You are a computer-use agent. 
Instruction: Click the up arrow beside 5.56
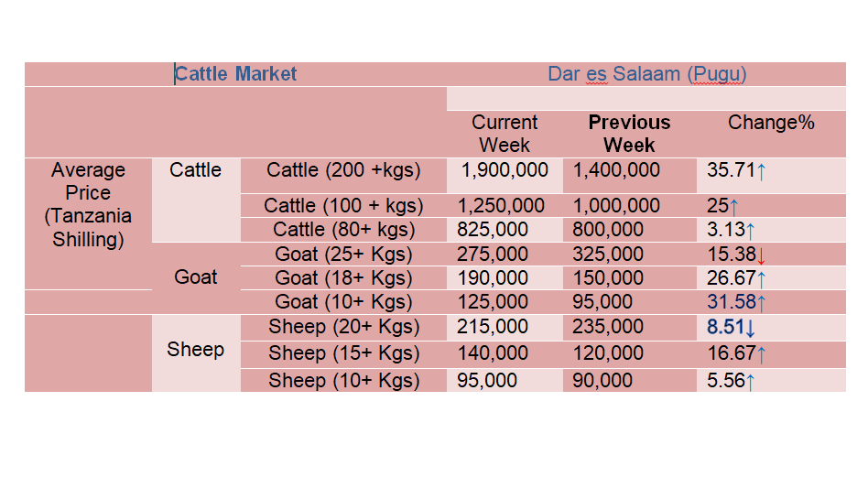[x=751, y=382]
